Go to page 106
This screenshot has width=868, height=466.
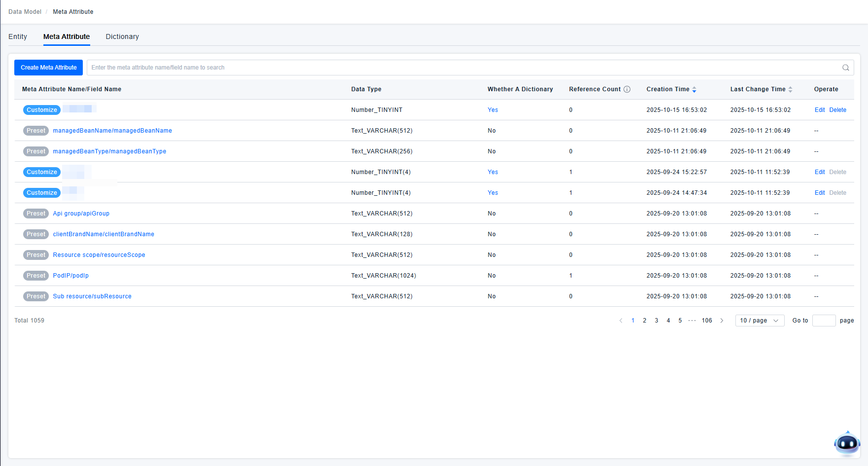click(707, 321)
